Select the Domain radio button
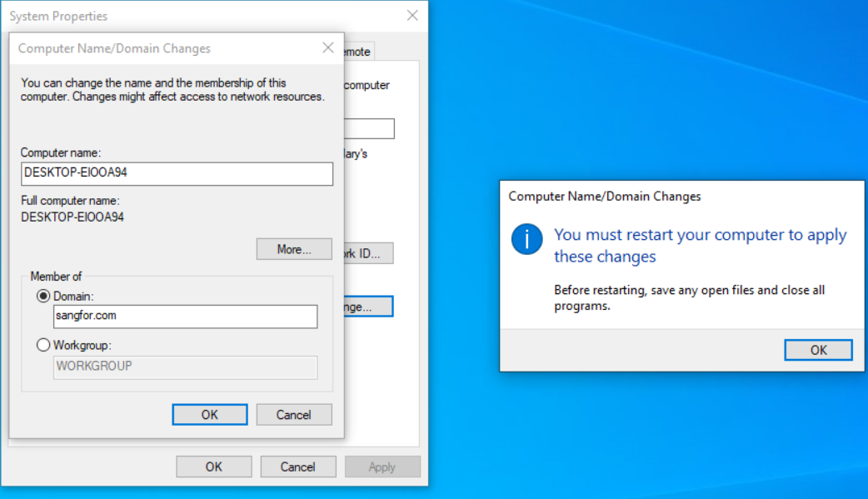868x499 pixels. point(43,297)
